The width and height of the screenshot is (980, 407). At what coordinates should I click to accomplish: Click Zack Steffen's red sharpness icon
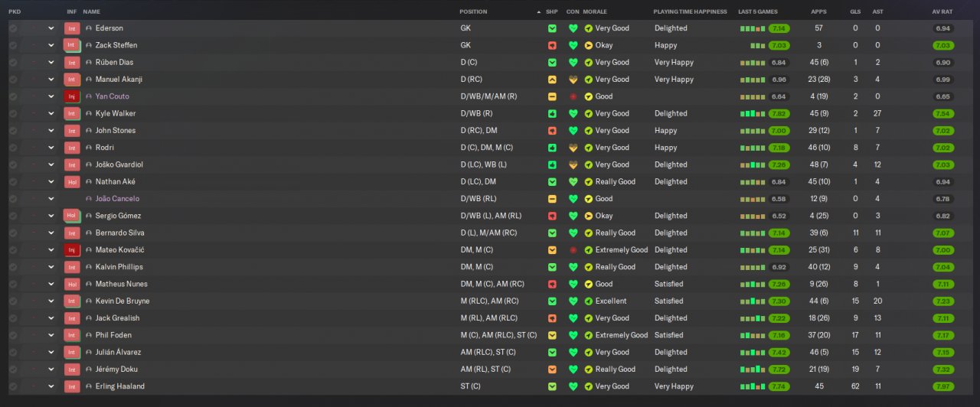[x=552, y=45]
